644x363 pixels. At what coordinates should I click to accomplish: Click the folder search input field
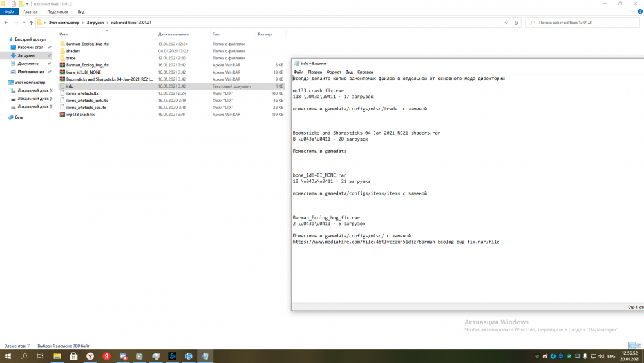[586, 23]
